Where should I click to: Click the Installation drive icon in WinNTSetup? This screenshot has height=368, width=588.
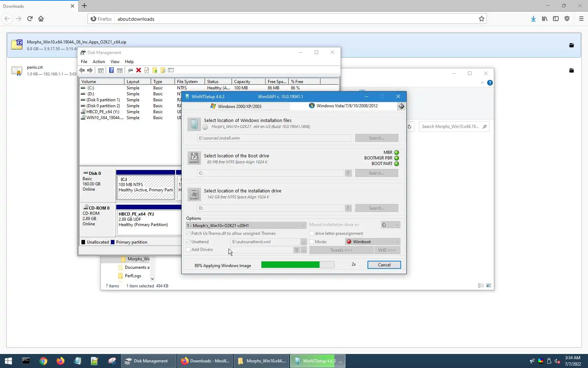click(194, 194)
